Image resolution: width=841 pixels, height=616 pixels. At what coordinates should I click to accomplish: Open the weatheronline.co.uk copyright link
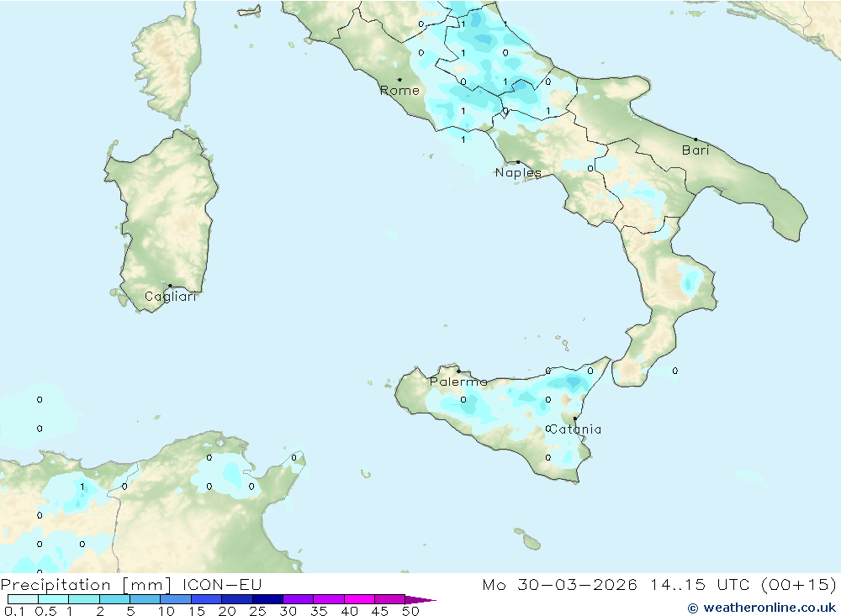(762, 608)
